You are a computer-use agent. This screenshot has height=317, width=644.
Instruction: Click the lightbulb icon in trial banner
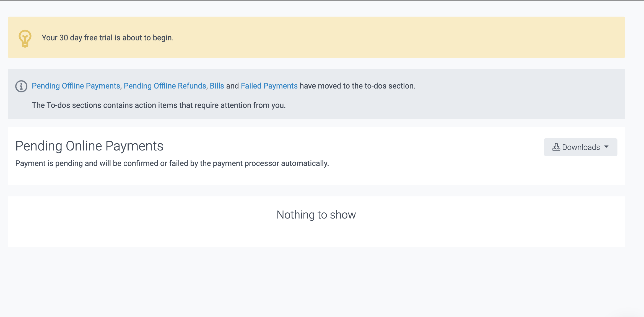25,38
